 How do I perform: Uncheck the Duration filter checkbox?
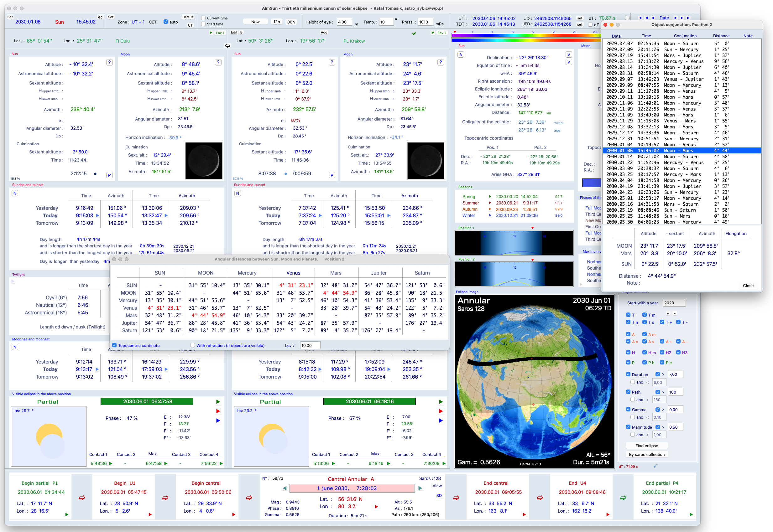click(628, 374)
